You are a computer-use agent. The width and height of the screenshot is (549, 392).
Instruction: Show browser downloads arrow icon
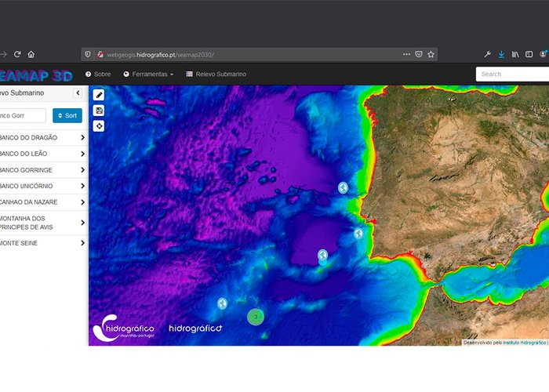[501, 54]
